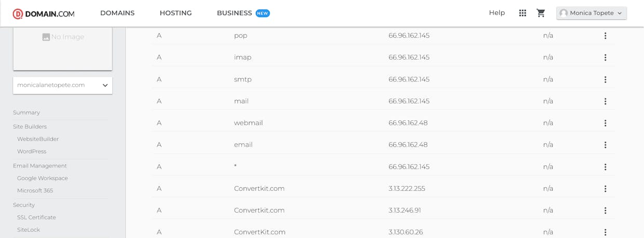This screenshot has width=644, height=238.
Task: Open options menu for the pop record
Action: point(605,36)
